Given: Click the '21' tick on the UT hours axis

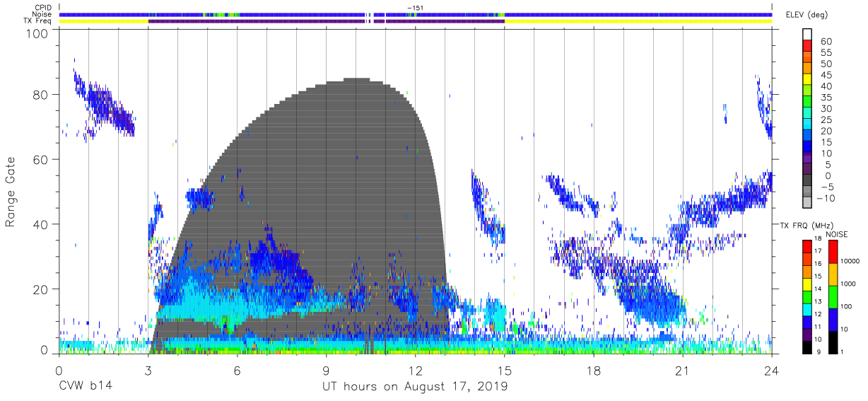Looking at the screenshot, I should [x=682, y=371].
